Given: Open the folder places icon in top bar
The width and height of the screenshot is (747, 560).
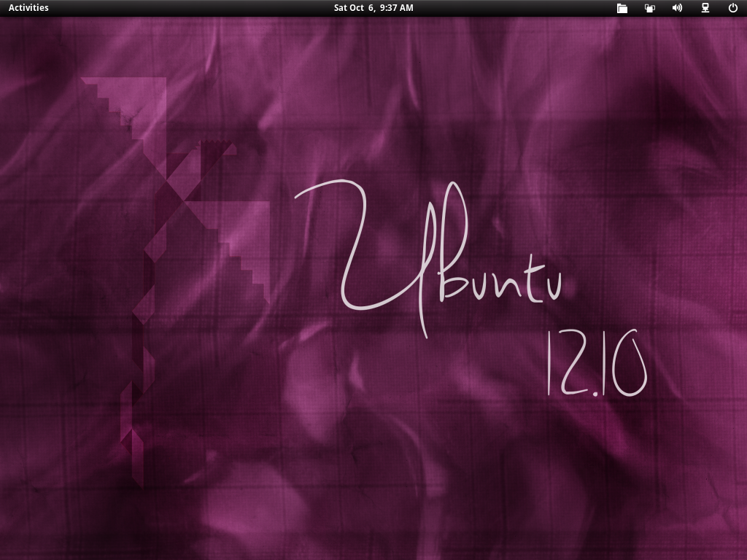Looking at the screenshot, I should click(x=622, y=7).
